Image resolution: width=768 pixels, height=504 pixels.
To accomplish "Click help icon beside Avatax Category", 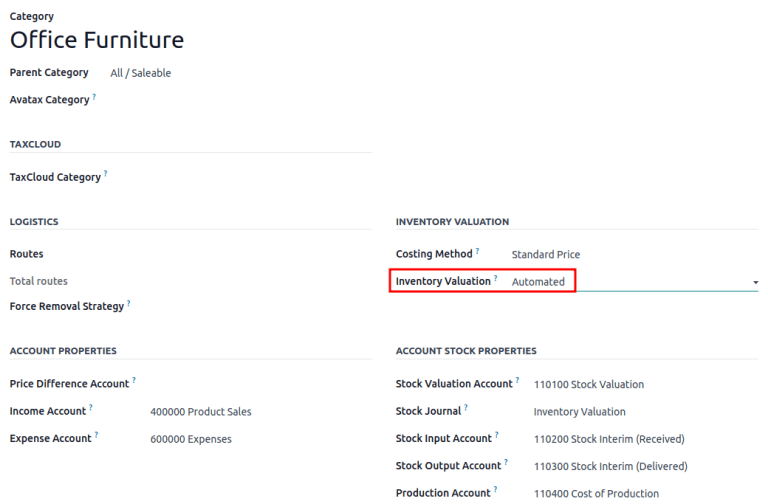I will [x=95, y=97].
